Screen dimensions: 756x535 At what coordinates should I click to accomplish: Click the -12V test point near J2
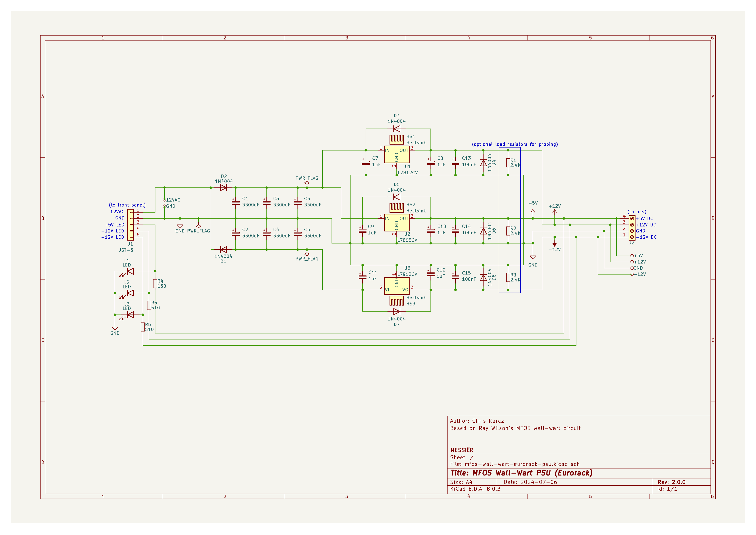pos(632,274)
